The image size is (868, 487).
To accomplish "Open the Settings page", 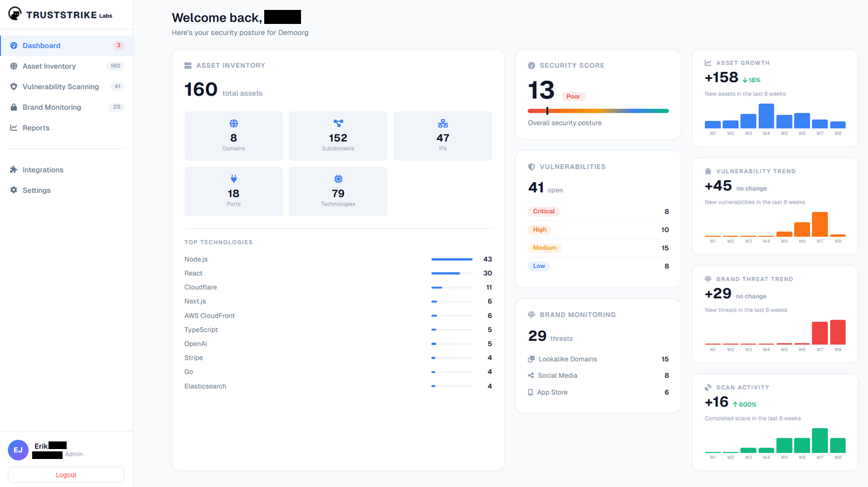I will pos(67,190).
